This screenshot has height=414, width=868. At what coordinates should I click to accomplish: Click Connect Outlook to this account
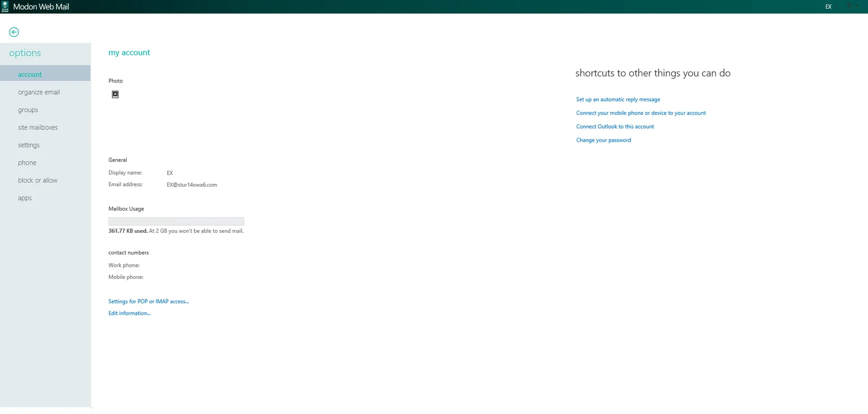[615, 126]
